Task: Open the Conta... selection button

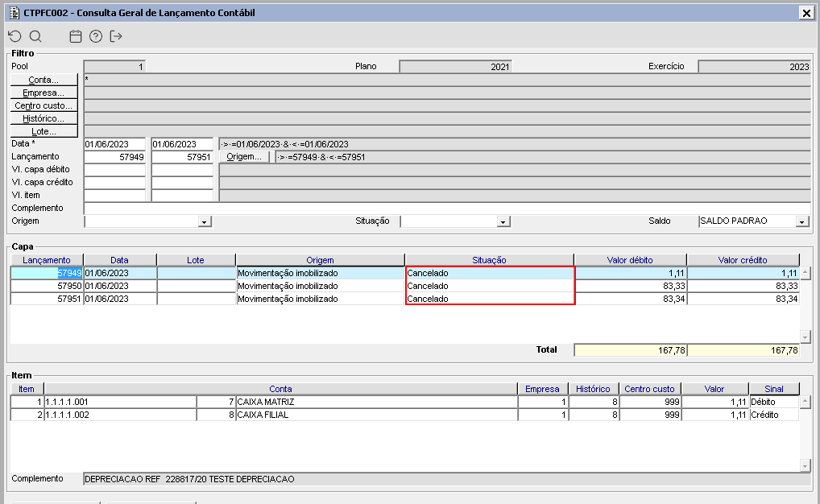Action: coord(44,80)
